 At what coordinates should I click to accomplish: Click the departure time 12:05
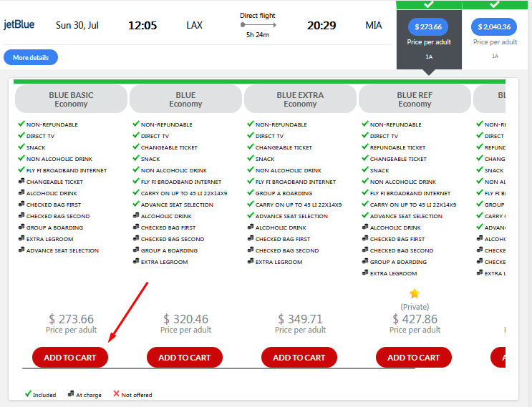142,26
